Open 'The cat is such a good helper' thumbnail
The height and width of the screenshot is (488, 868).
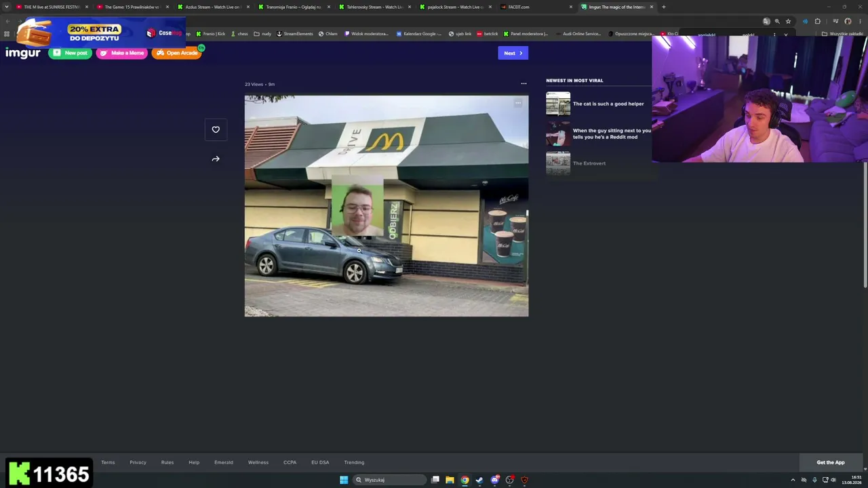558,104
